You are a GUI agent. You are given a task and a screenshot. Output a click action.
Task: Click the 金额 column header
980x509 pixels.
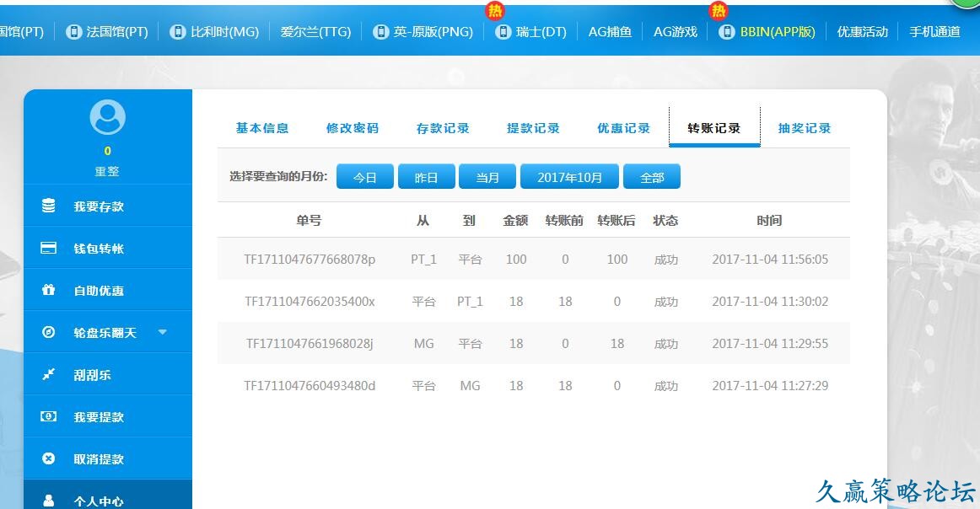[515, 221]
